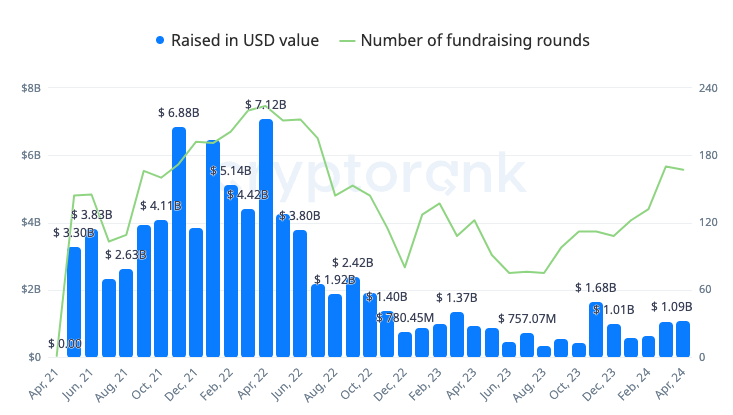
Task: Click the $8B left axis label
Action: click(31, 88)
